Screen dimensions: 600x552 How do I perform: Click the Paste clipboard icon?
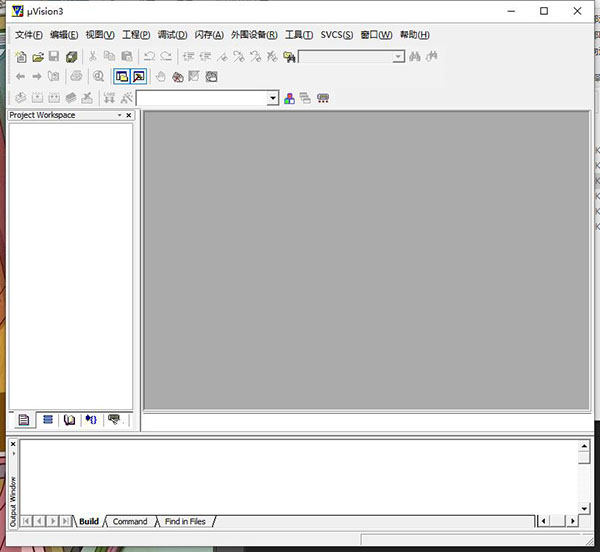click(127, 57)
